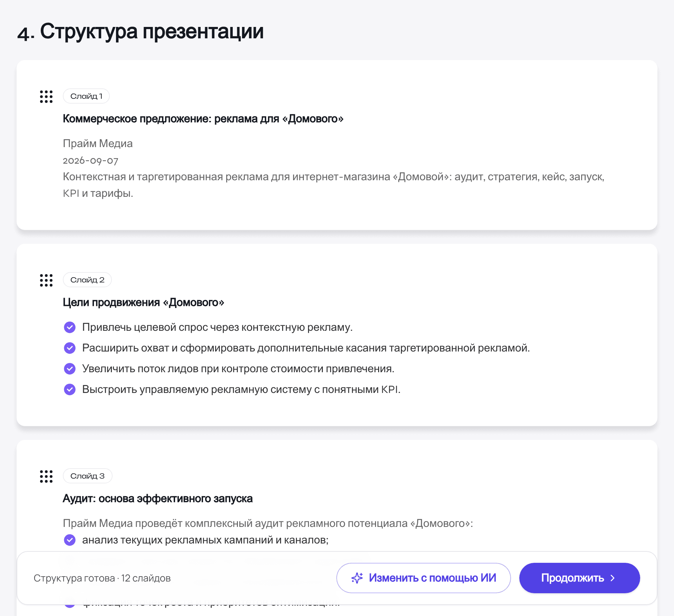Screen dimensions: 674x616
Task: Click description starting Контекстная и таргетированная реклама
Action: pyautogui.click(x=334, y=185)
